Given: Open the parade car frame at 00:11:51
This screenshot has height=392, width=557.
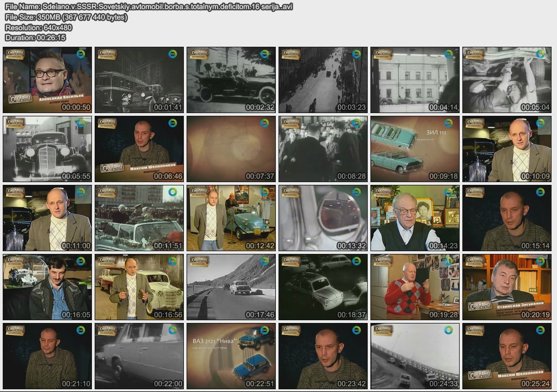Looking at the screenshot, I should [139, 218].
